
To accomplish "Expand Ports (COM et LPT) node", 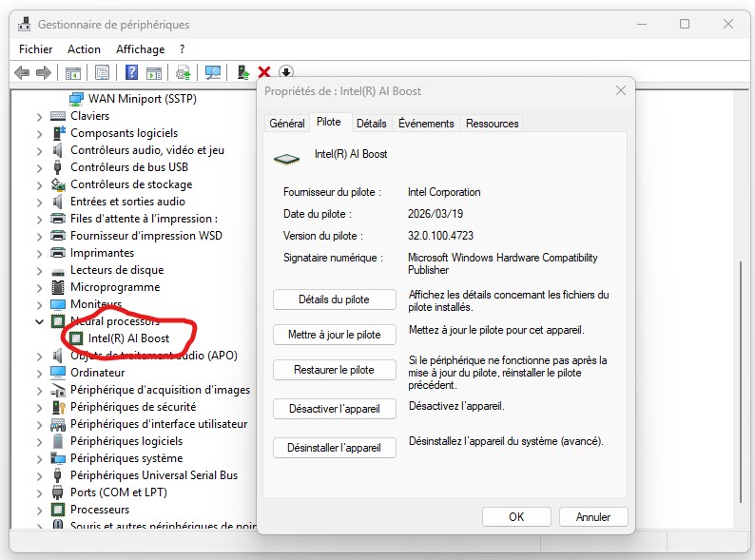I will pyautogui.click(x=40, y=492).
